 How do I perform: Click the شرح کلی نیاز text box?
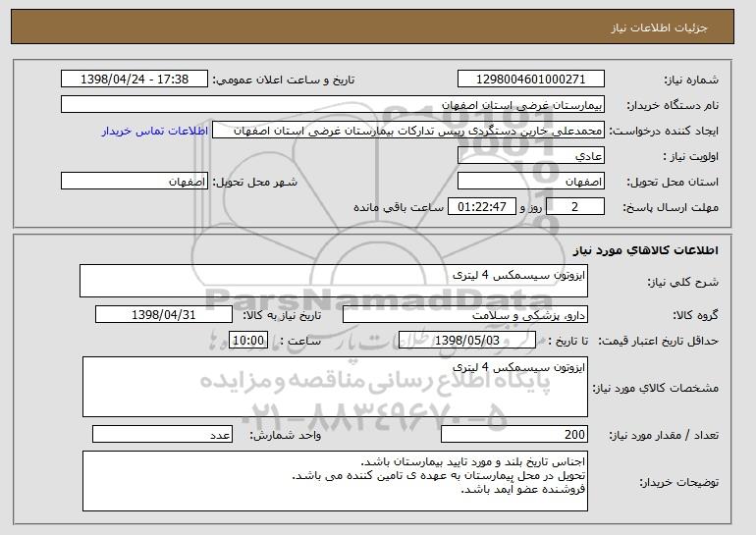coord(334,281)
